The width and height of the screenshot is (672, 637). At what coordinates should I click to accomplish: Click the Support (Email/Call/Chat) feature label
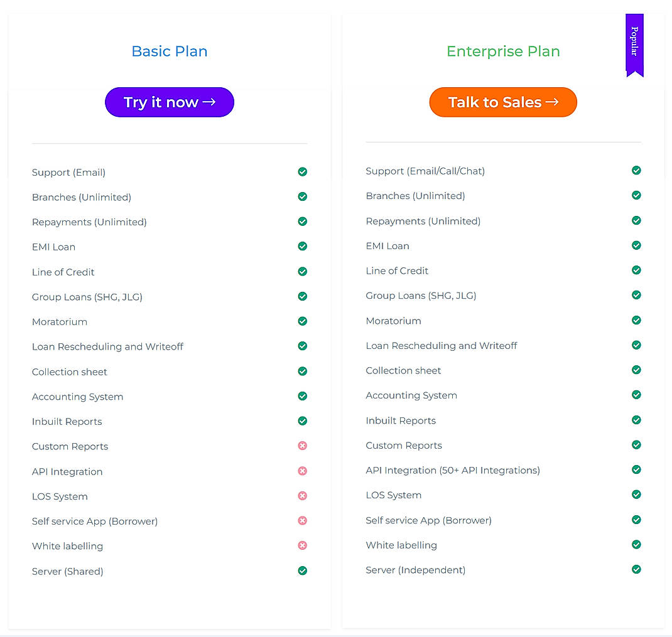[x=425, y=171]
